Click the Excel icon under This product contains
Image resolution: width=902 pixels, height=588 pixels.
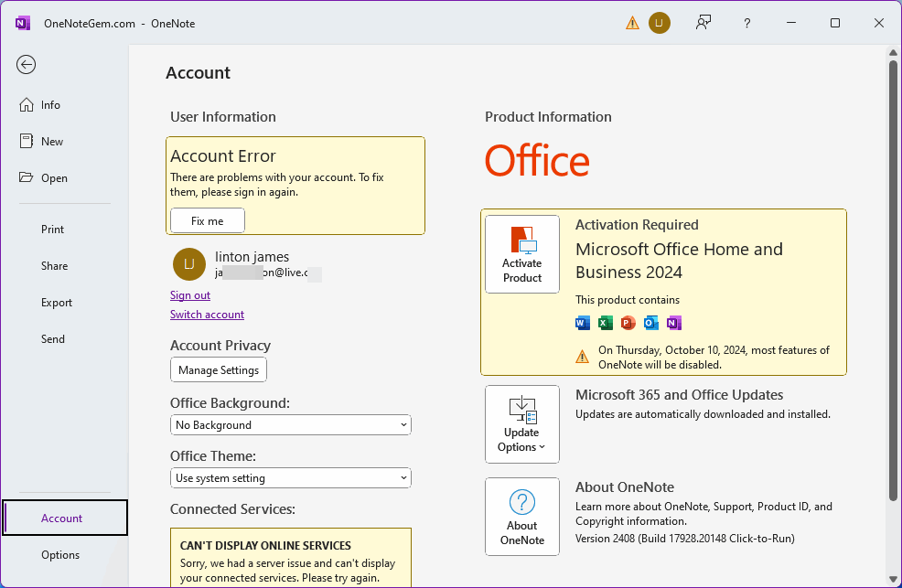pos(606,323)
